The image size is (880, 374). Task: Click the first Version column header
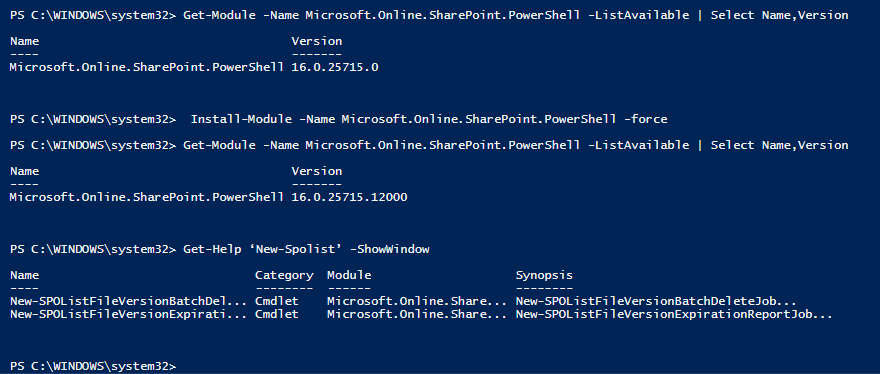click(317, 41)
